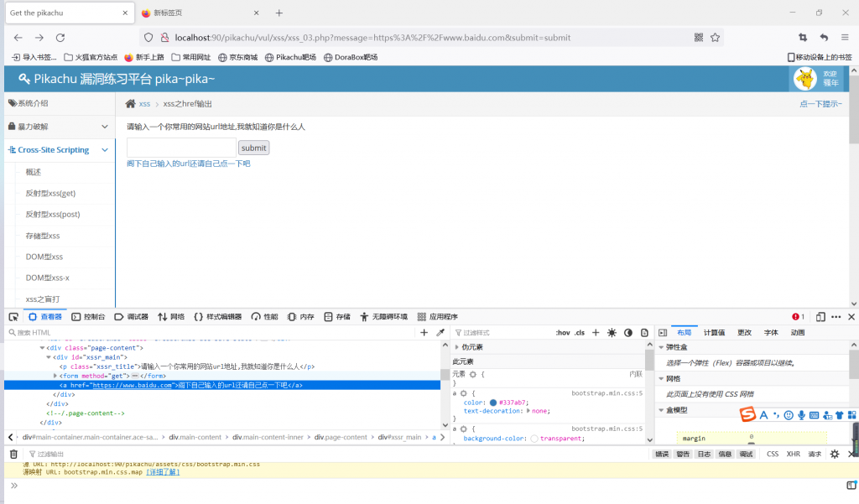Viewport: 859px width, 504px height.
Task: Toggle the :hov pseudo-class panel
Action: 562,333
